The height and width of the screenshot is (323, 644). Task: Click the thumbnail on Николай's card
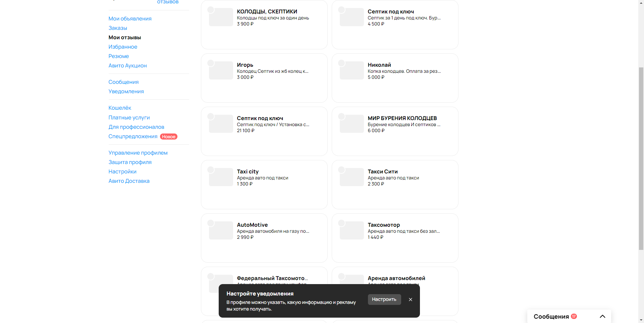click(352, 70)
